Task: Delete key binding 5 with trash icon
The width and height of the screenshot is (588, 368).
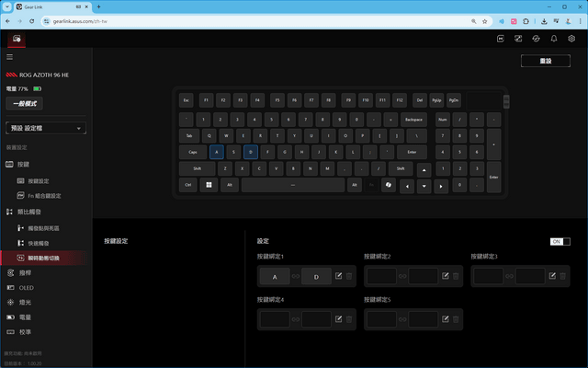Action: 456,319
